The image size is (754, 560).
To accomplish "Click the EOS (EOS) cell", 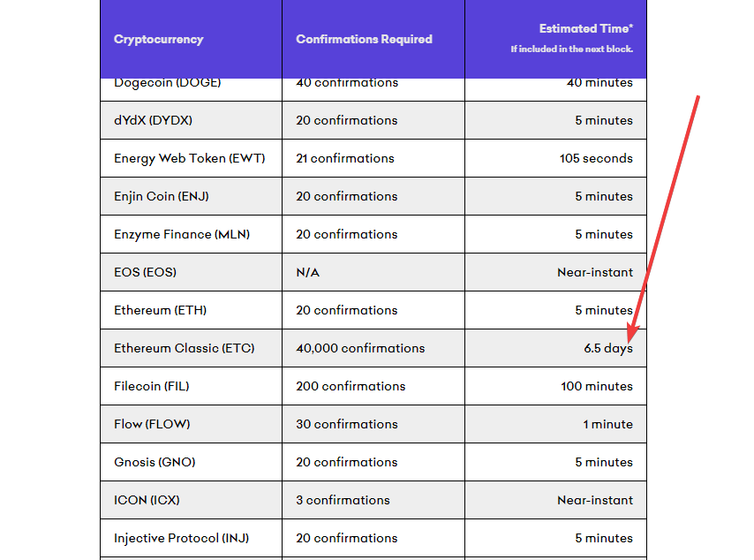I will pos(145,272).
